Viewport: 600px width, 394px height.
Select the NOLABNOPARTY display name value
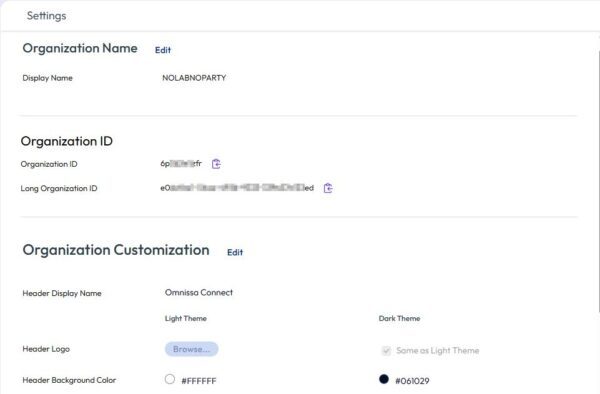pos(194,78)
